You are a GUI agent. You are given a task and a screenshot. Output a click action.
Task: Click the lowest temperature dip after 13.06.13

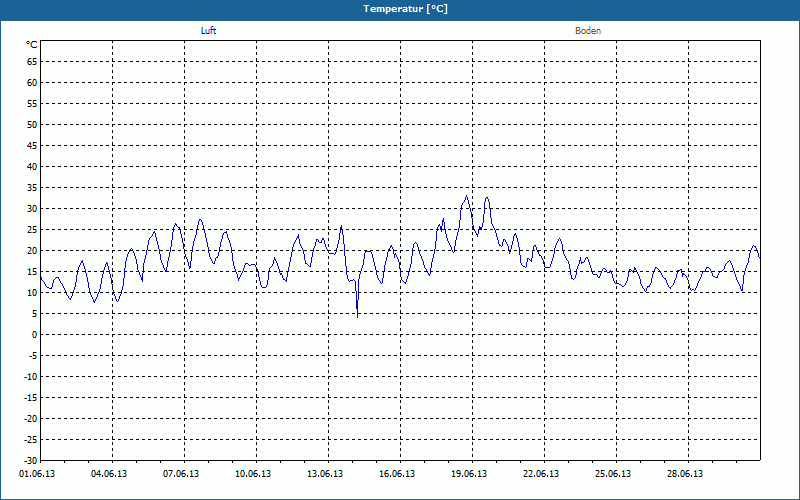click(x=358, y=317)
